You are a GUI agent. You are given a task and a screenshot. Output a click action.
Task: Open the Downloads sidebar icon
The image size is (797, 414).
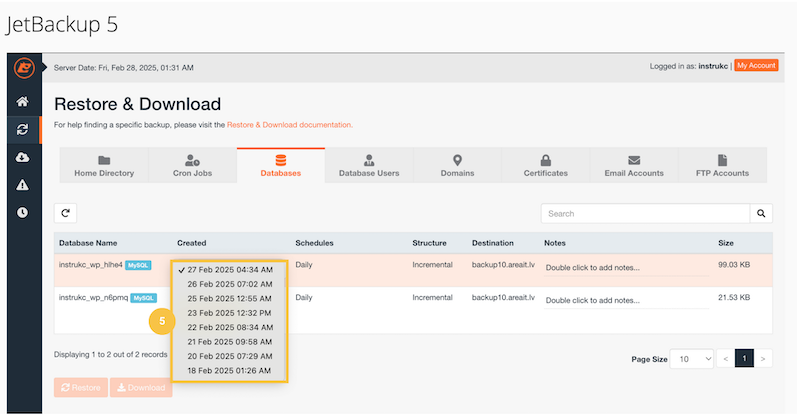coord(22,157)
